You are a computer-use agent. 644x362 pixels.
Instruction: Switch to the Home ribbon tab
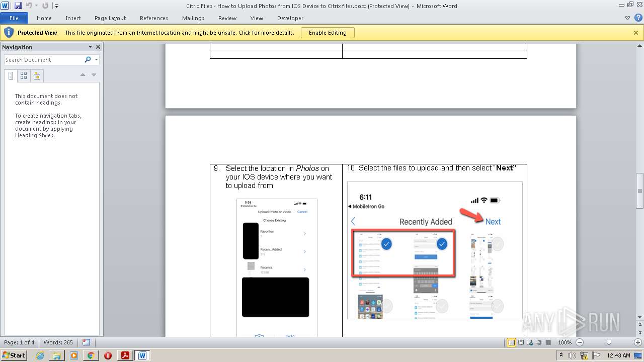pos(44,18)
